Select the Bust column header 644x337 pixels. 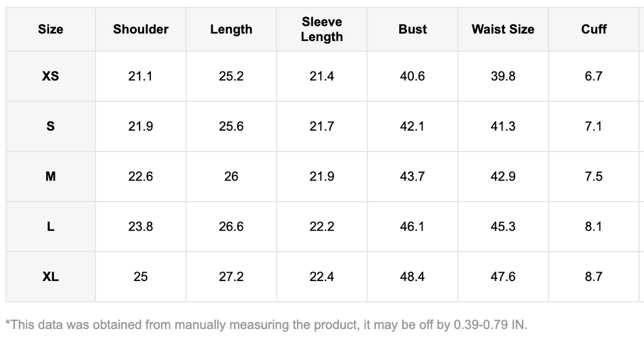click(x=413, y=30)
